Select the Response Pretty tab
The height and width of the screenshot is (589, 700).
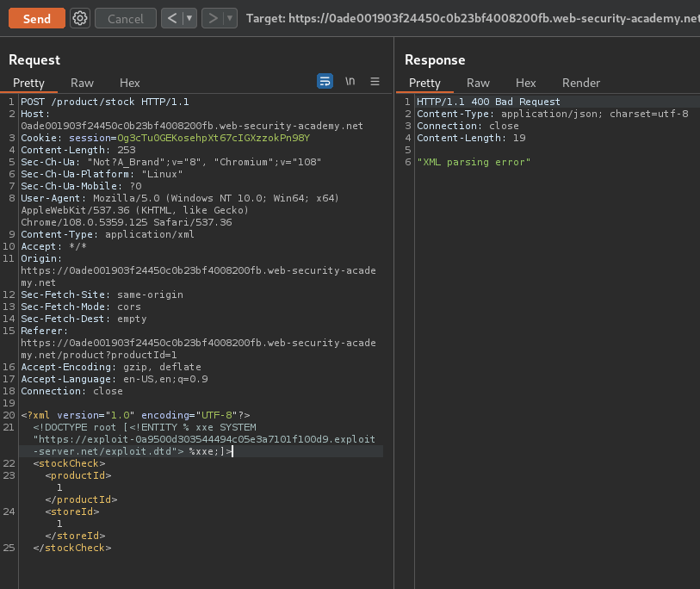click(424, 83)
